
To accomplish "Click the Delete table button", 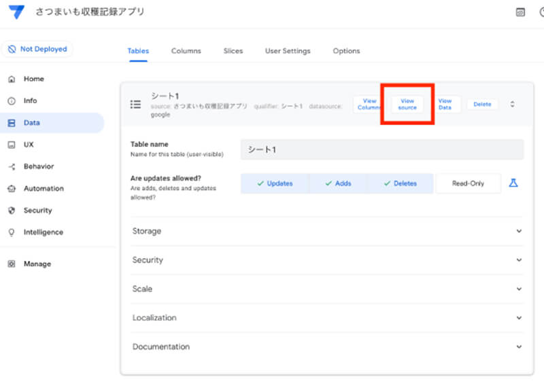I will coord(482,104).
